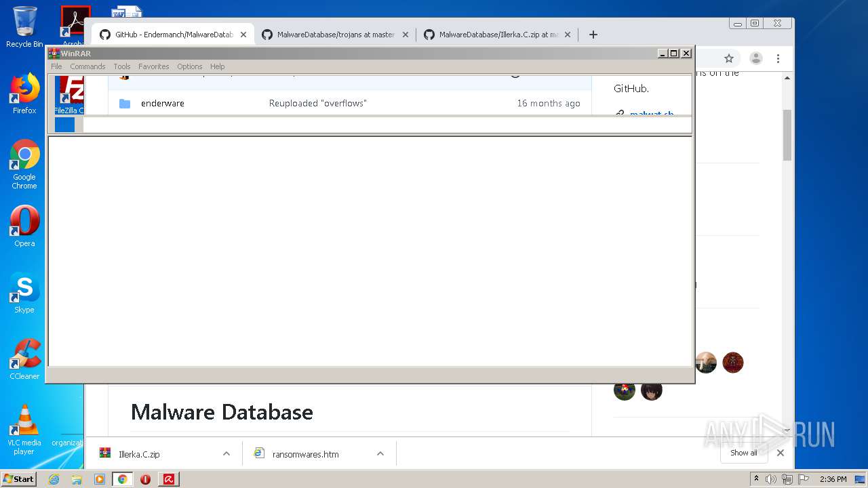Open Avira taskbar icon

point(169,479)
